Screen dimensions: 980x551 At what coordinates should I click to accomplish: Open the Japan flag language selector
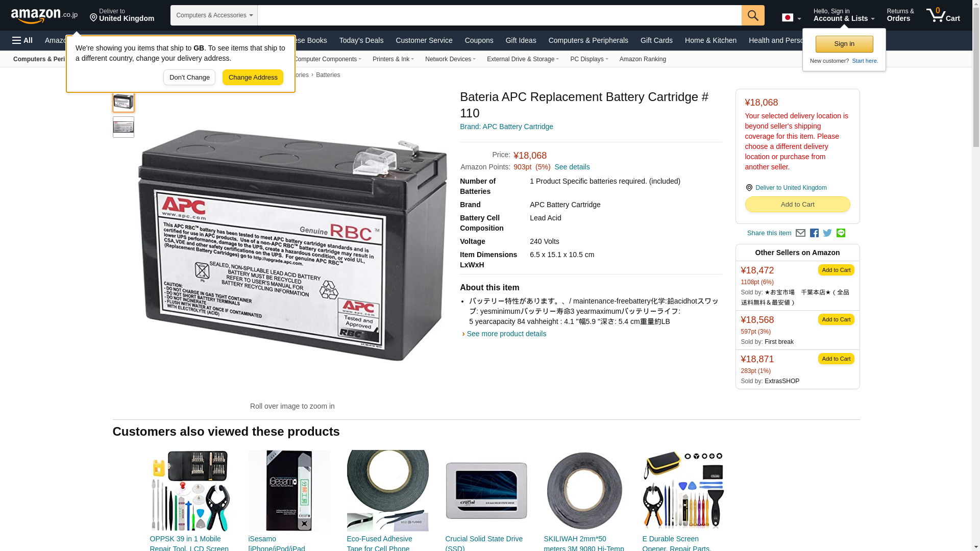pyautogui.click(x=791, y=18)
